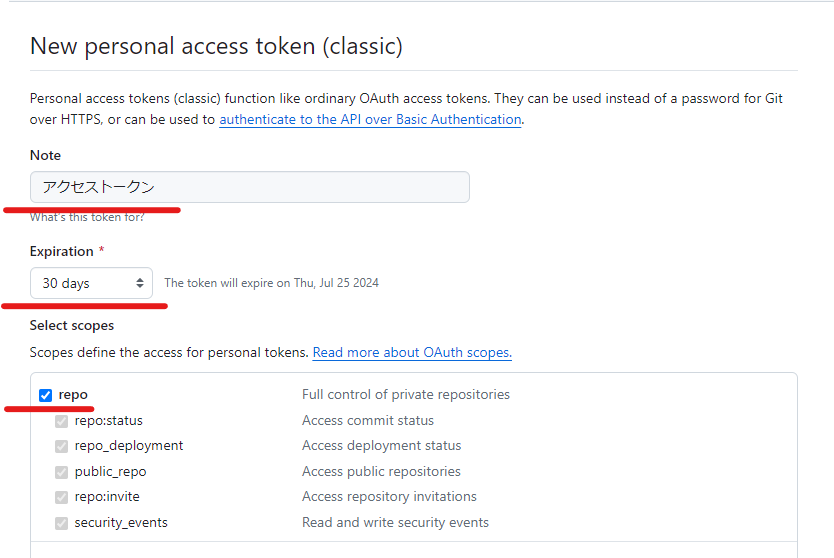Toggle the repo:invite checkbox
This screenshot has height=558, width=834.
coord(62,497)
